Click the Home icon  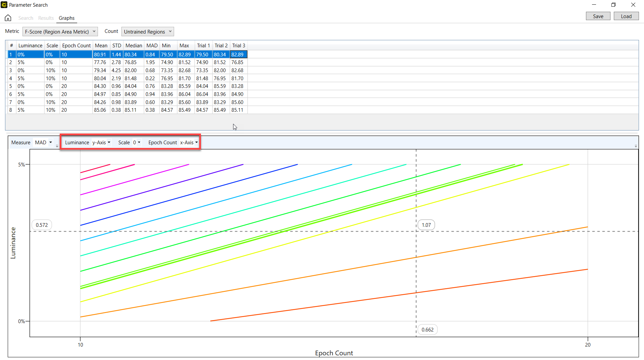click(8, 18)
